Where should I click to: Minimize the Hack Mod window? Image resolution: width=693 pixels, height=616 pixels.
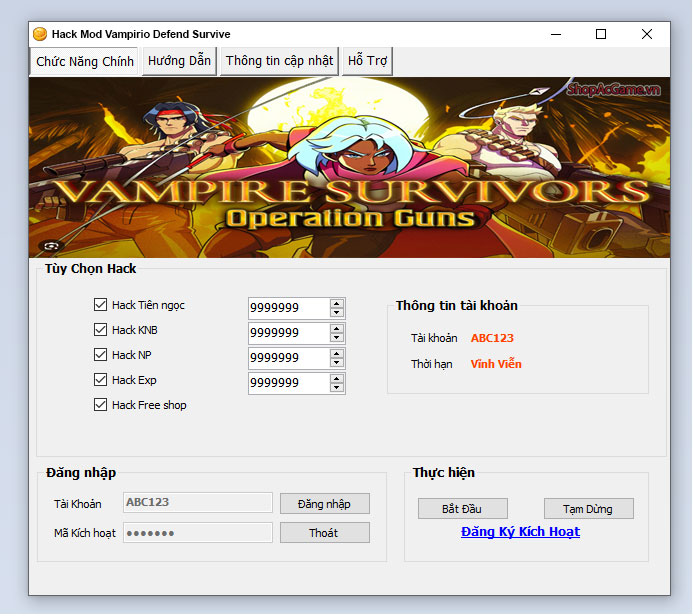[x=556, y=34]
